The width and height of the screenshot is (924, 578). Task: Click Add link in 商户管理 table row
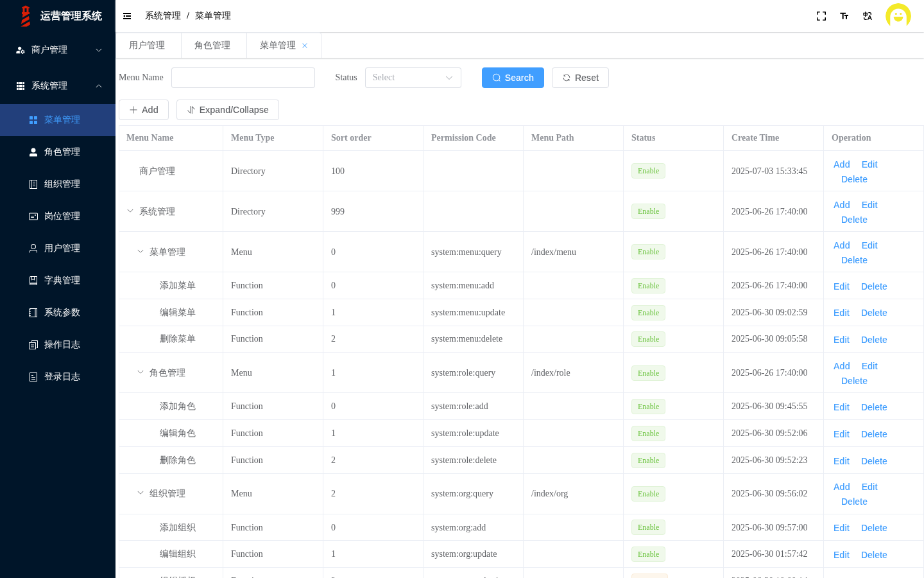[x=842, y=164]
